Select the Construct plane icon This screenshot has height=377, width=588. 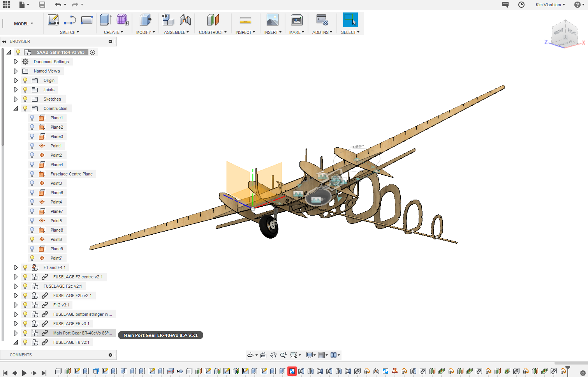(x=213, y=20)
